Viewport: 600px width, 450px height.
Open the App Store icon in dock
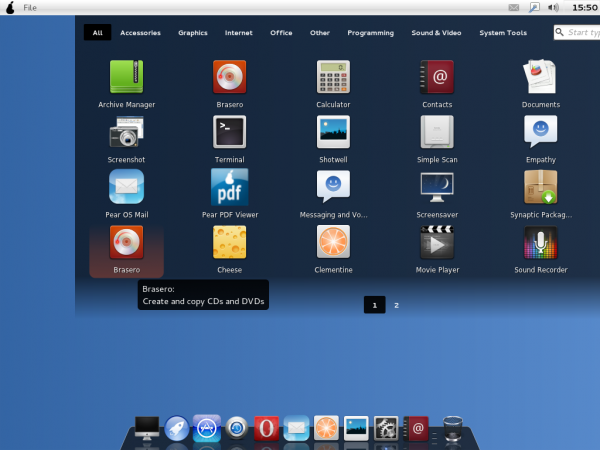point(207,428)
